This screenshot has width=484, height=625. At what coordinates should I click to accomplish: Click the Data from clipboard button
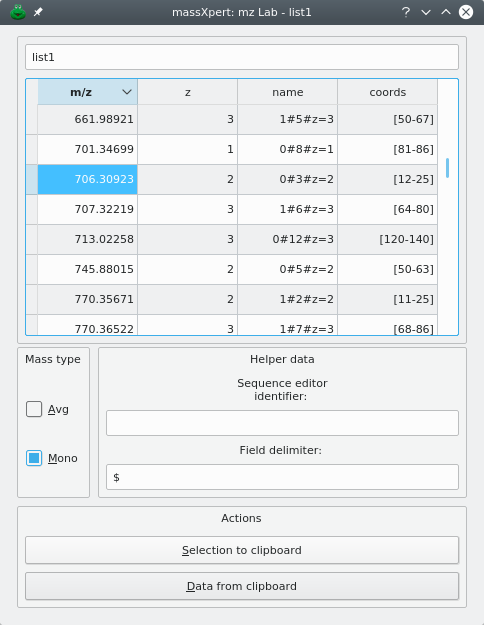click(242, 586)
